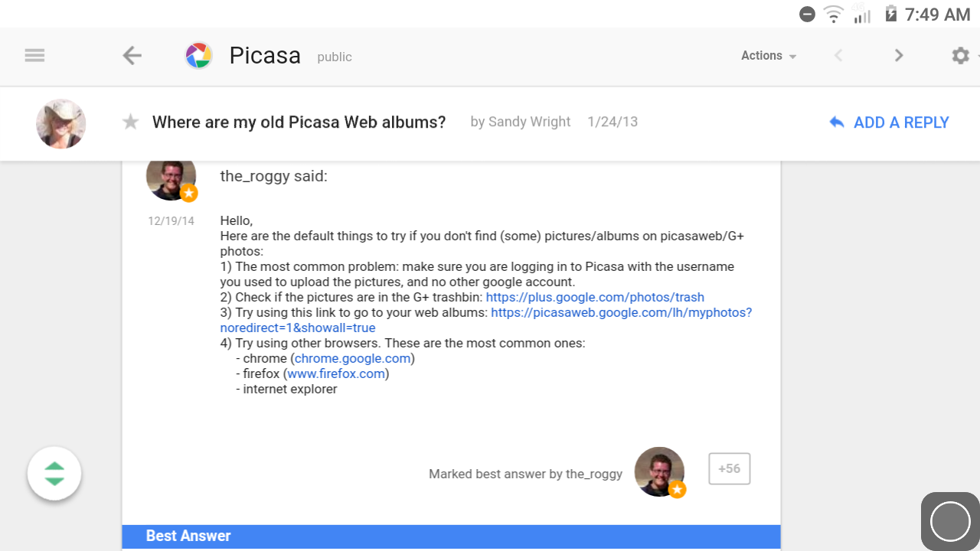980x551 pixels.
Task: Go to previous topic with left chevron
Action: click(838, 56)
